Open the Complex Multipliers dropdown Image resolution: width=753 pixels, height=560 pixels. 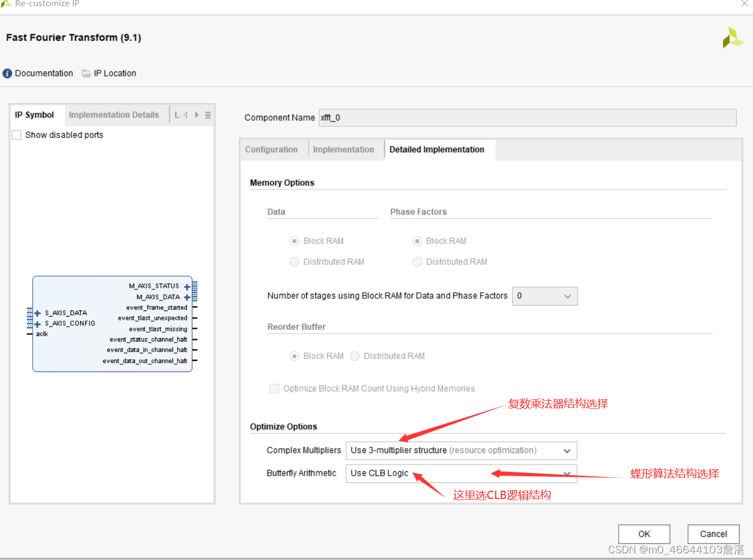pyautogui.click(x=461, y=451)
